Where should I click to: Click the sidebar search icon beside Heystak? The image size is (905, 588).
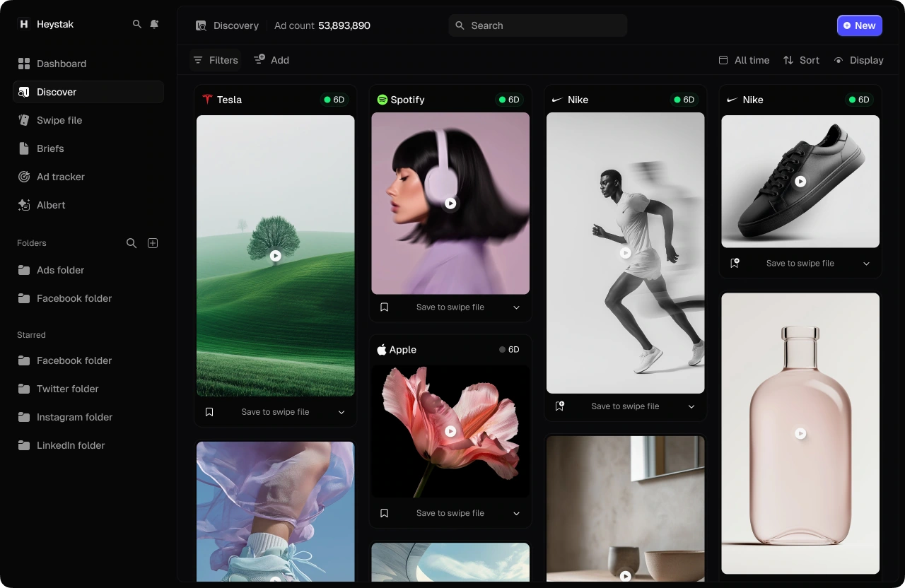137,24
